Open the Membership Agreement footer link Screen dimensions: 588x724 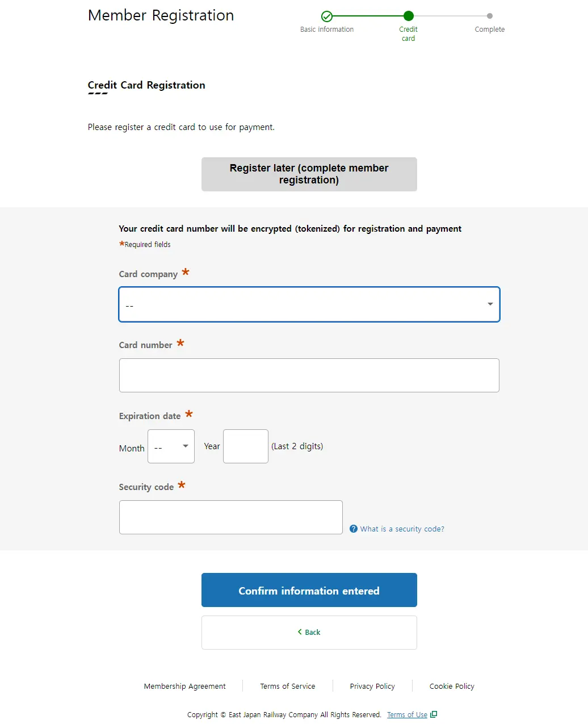coord(184,686)
